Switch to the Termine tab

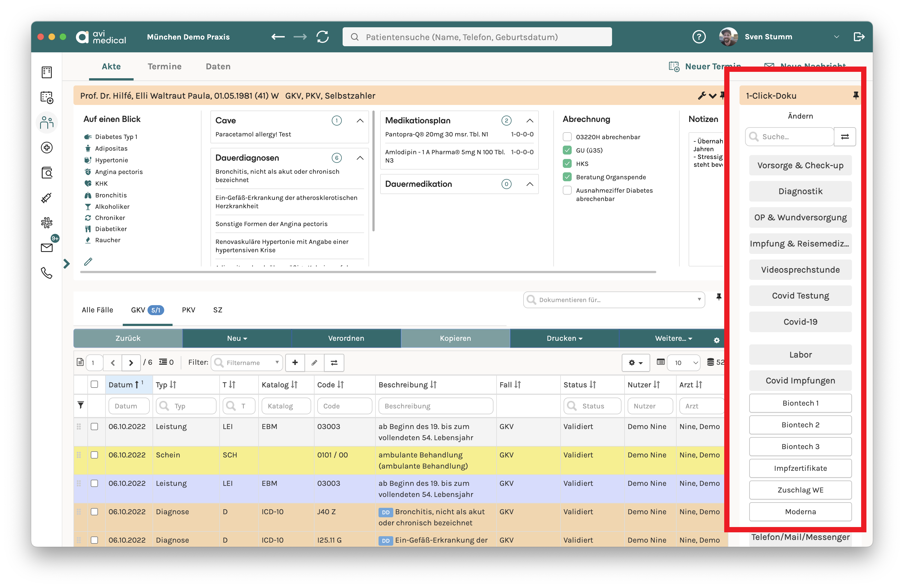click(164, 67)
